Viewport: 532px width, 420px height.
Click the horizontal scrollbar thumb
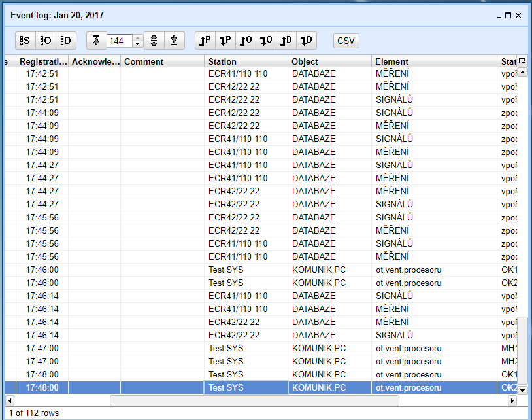click(254, 400)
